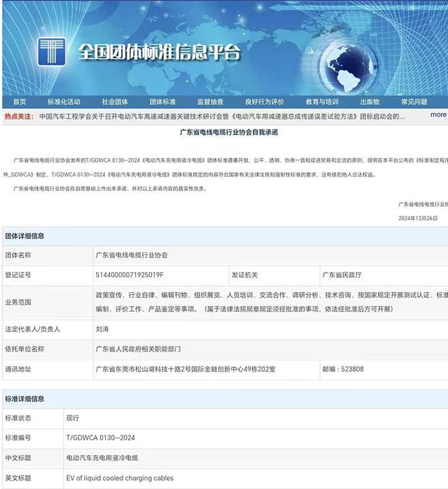The height and width of the screenshot is (489, 448).
Task: Open the 首页 navigation item
Action: click(19, 102)
